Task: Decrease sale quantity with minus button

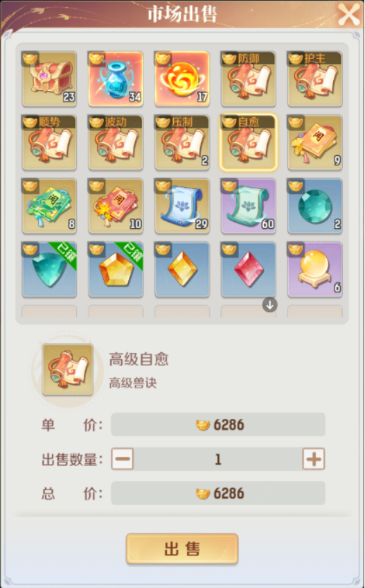Action: point(122,458)
